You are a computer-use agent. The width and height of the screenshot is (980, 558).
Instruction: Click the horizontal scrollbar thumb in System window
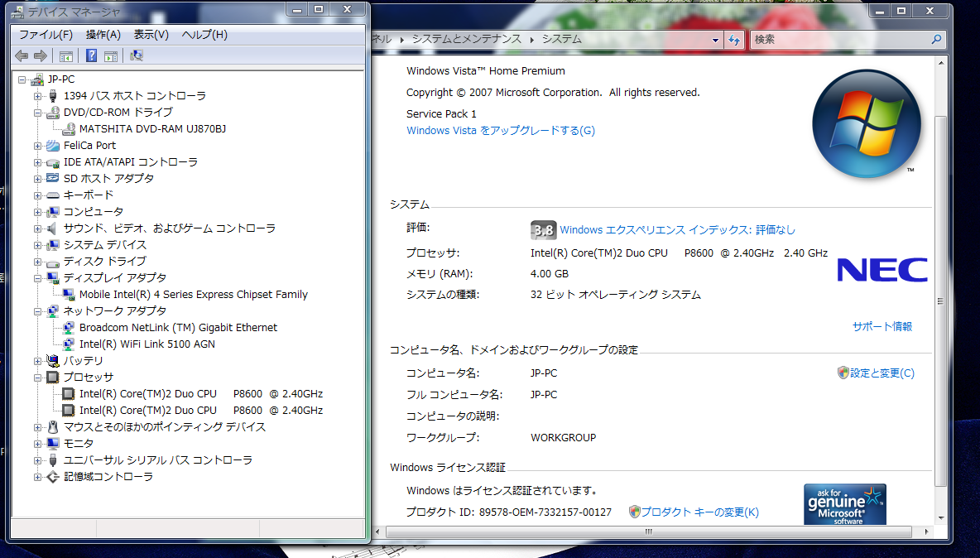(648, 532)
